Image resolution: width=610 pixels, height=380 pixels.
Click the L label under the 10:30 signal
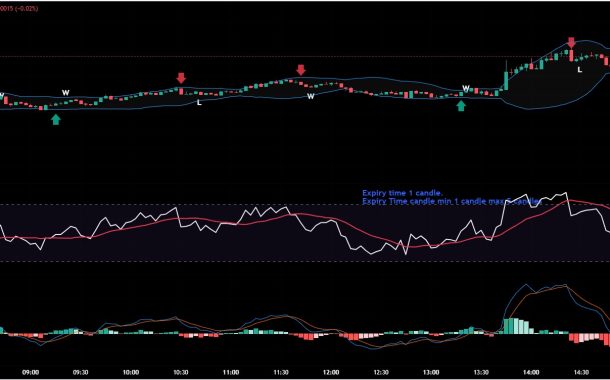click(x=199, y=103)
